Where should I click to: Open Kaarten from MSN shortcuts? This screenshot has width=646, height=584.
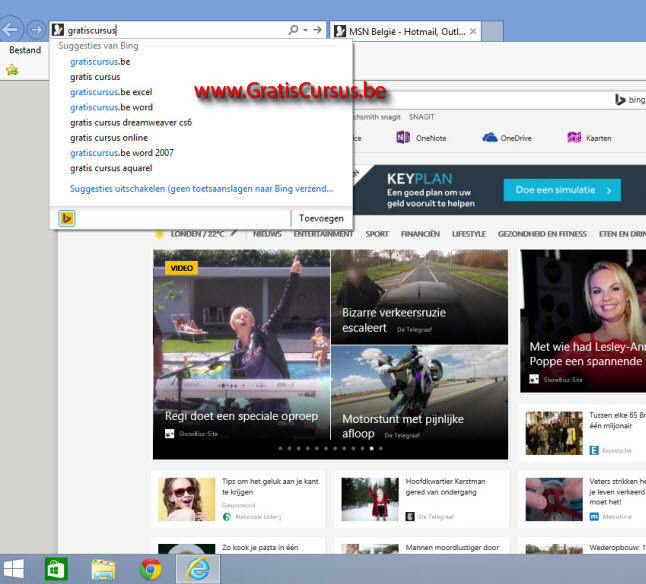tap(590, 138)
